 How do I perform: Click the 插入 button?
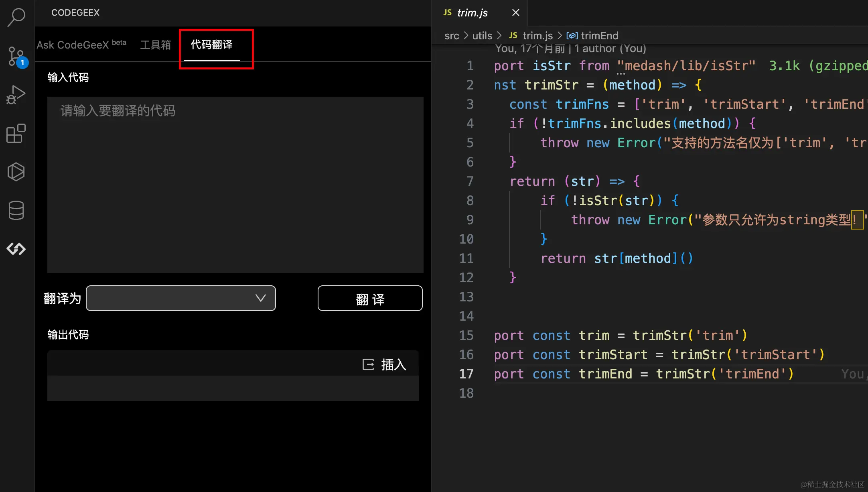coord(393,364)
